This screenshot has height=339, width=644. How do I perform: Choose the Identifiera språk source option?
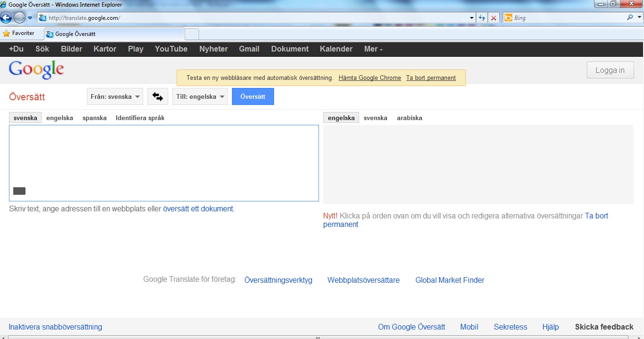click(140, 118)
